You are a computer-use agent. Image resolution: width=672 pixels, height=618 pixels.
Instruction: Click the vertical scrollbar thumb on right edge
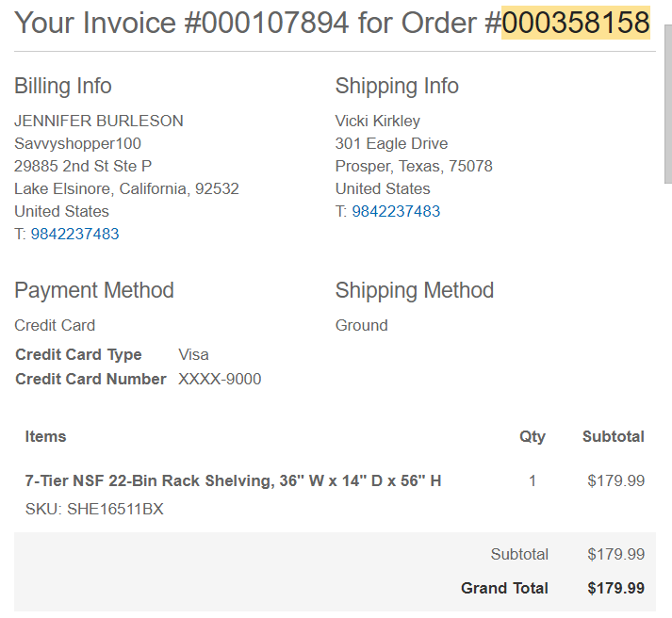point(668,104)
